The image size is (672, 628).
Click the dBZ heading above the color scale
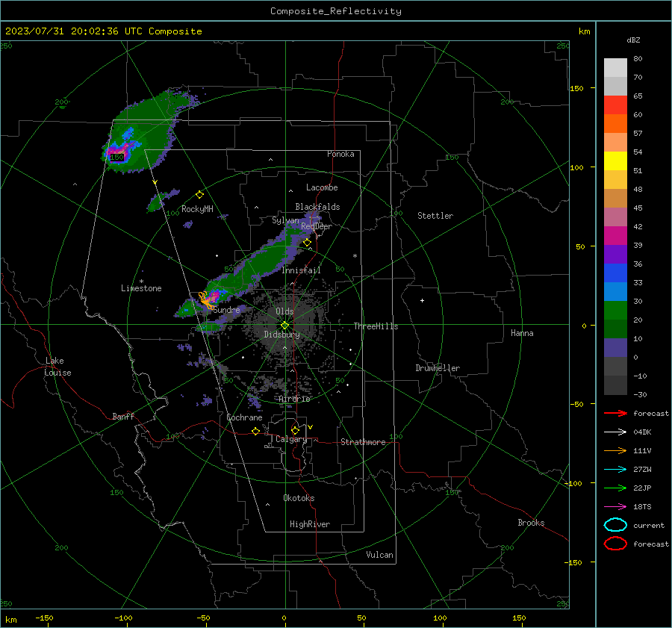633,40
